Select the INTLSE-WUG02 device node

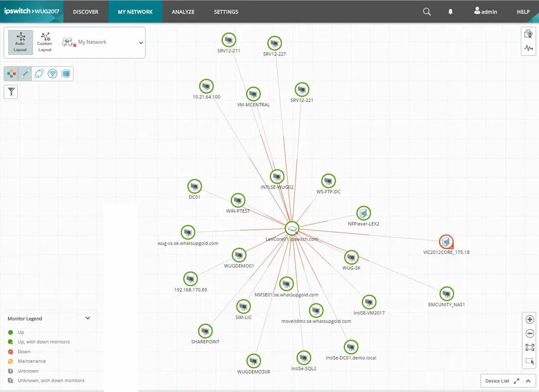pos(277,177)
